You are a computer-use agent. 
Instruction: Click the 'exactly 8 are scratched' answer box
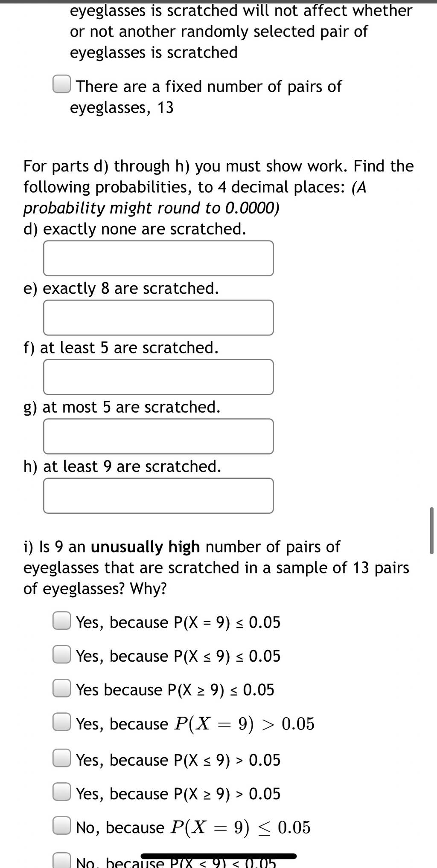158,318
